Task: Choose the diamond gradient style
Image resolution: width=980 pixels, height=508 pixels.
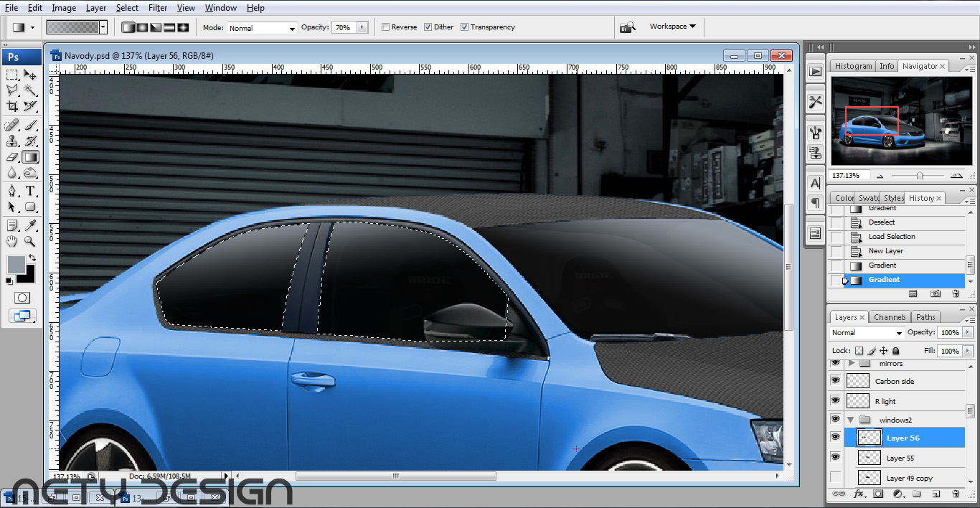Action: (183, 27)
